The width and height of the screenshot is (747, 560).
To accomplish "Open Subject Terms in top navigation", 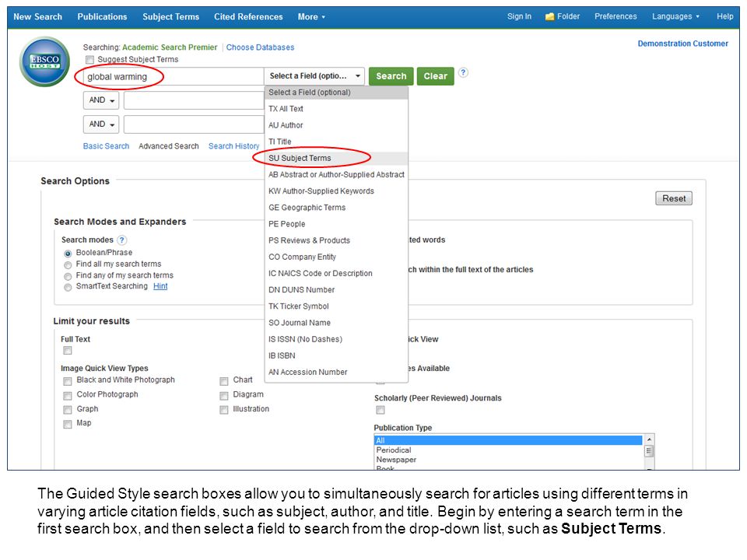I will coord(171,16).
